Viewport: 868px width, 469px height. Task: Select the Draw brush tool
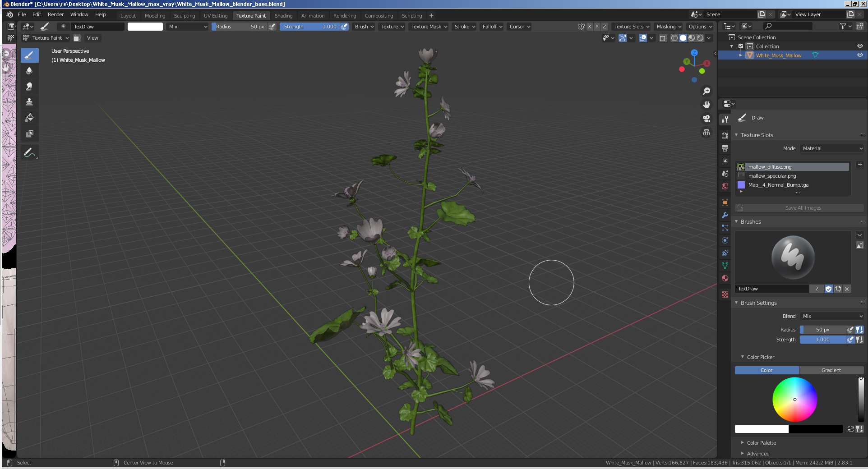click(29, 55)
